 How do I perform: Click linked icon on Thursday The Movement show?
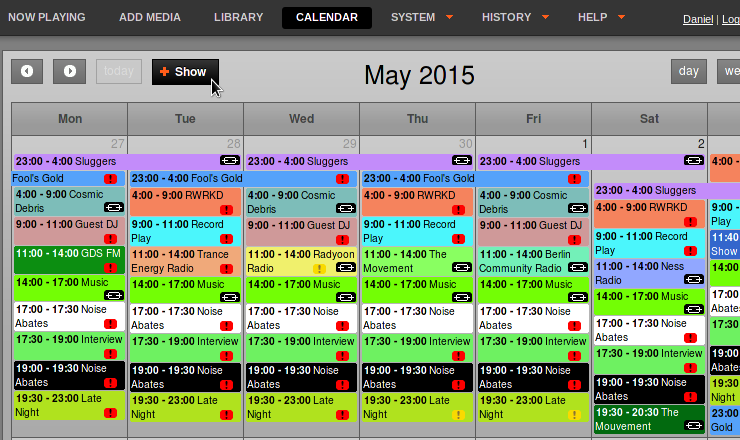pyautogui.click(x=462, y=268)
